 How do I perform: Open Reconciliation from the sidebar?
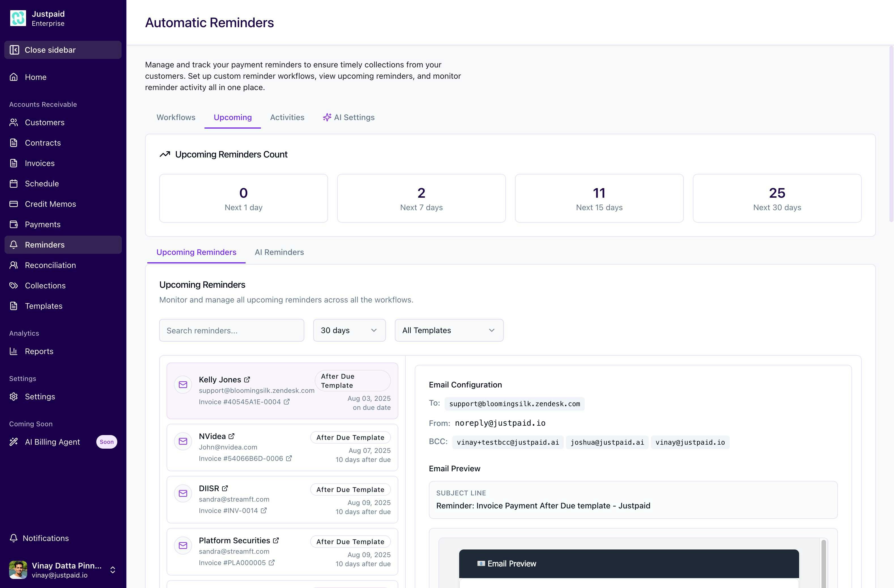tap(50, 265)
